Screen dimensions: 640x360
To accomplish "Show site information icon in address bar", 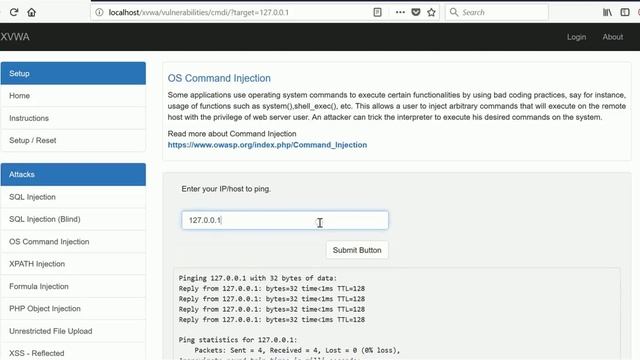I will [x=99, y=12].
